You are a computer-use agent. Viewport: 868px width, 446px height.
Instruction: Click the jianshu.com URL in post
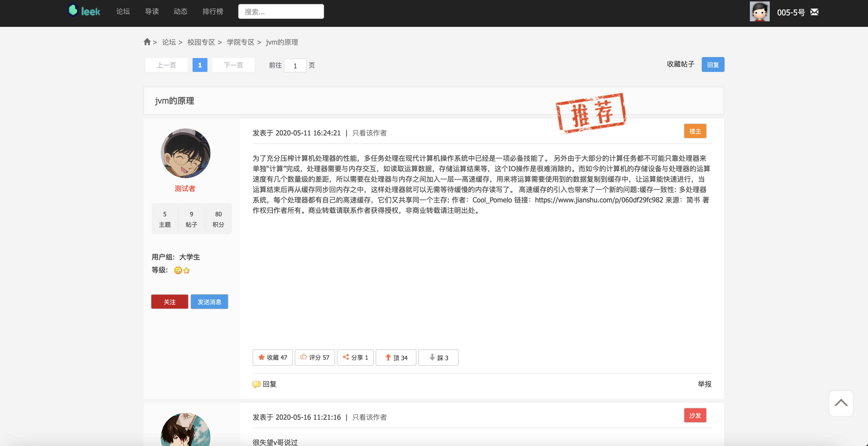[x=599, y=200]
